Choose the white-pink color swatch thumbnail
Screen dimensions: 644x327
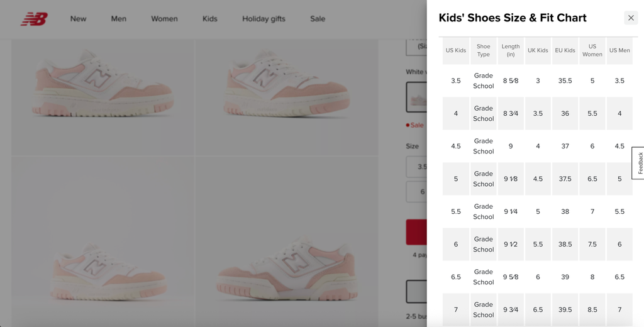point(416,98)
